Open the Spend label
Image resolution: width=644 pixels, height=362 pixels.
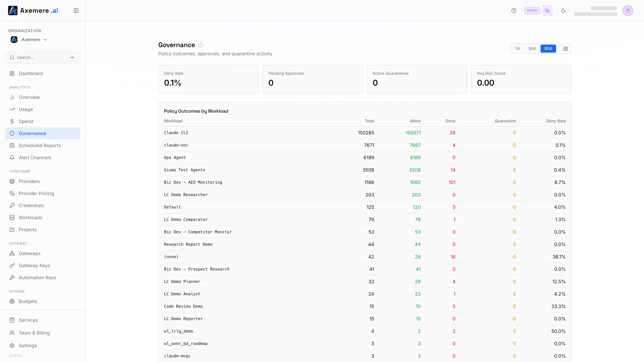(x=26, y=121)
